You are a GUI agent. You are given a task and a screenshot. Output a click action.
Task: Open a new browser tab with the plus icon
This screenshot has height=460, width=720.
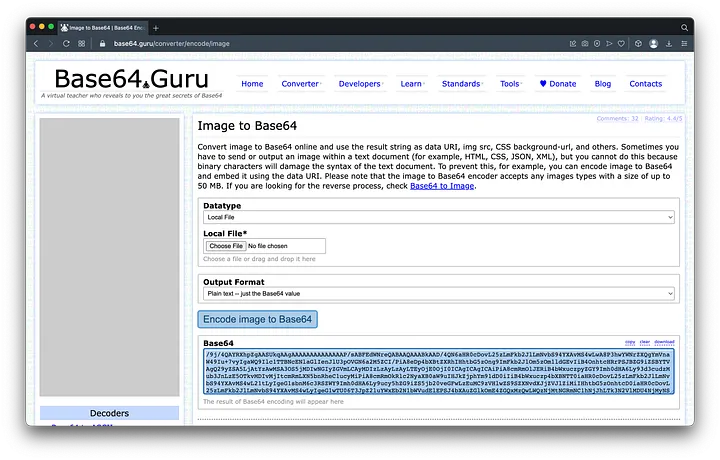click(x=156, y=27)
